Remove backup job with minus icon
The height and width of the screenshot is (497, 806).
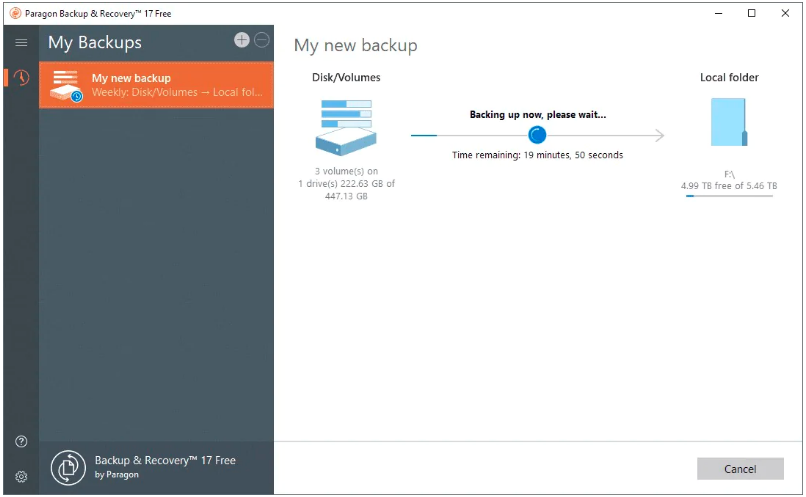[262, 40]
